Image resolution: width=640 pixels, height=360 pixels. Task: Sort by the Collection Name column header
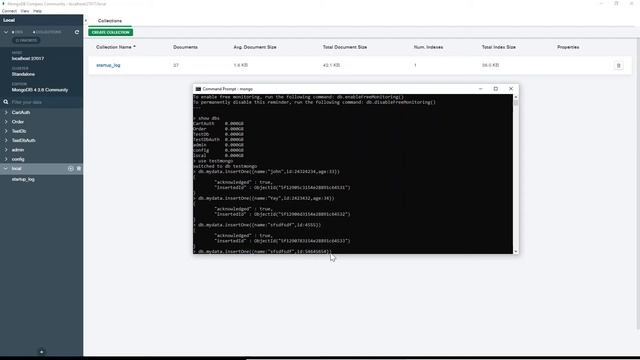pos(116,47)
